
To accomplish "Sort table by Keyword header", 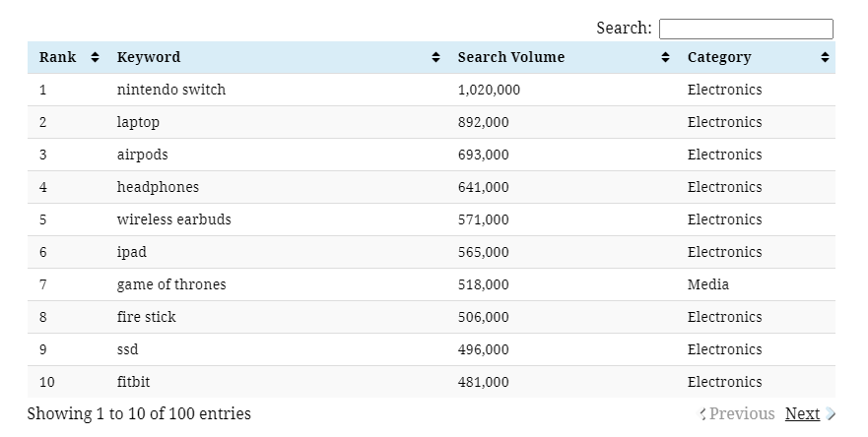I will point(149,58).
